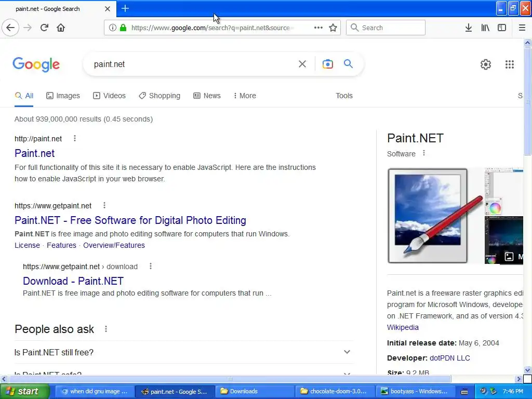This screenshot has width=532, height=399.
Task: Submit search with Google magnifier icon
Action: coord(348,64)
